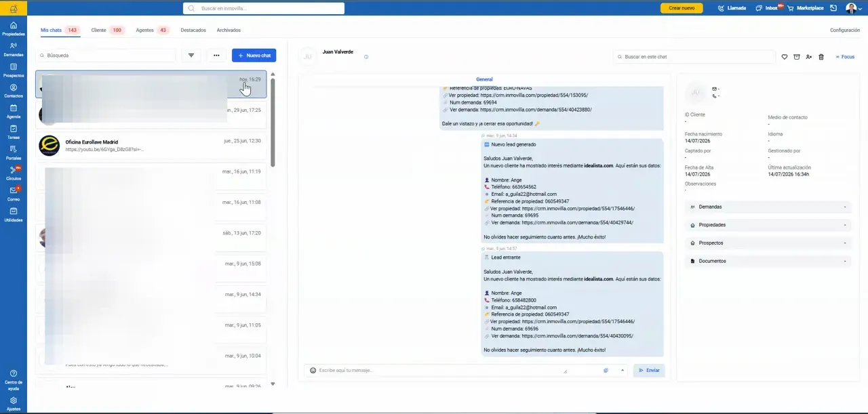Click the templates icon beside message field
This screenshot has width=868, height=414.
(606, 371)
